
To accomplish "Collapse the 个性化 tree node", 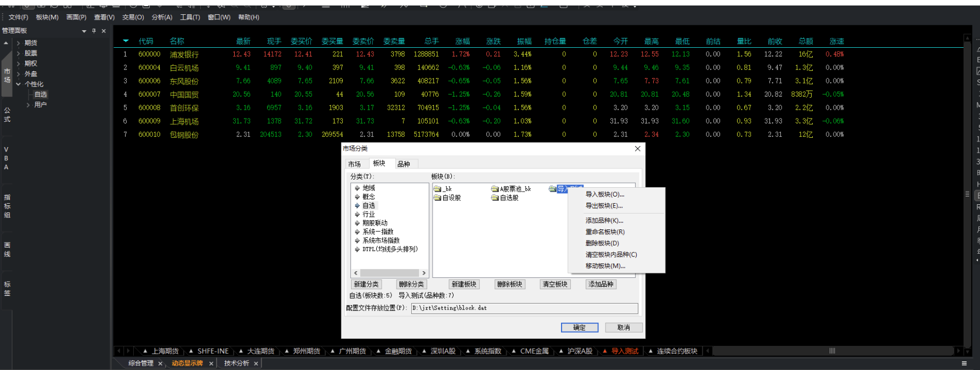I will coord(18,84).
